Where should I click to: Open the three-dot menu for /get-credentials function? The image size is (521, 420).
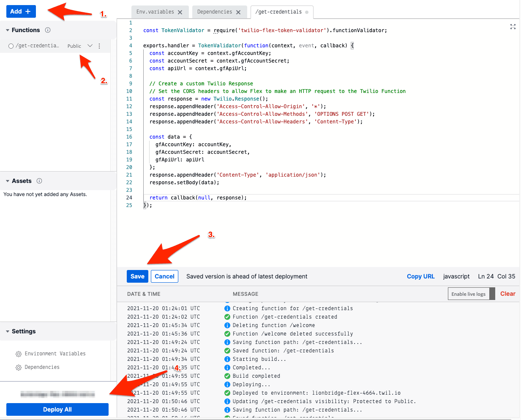99,46
